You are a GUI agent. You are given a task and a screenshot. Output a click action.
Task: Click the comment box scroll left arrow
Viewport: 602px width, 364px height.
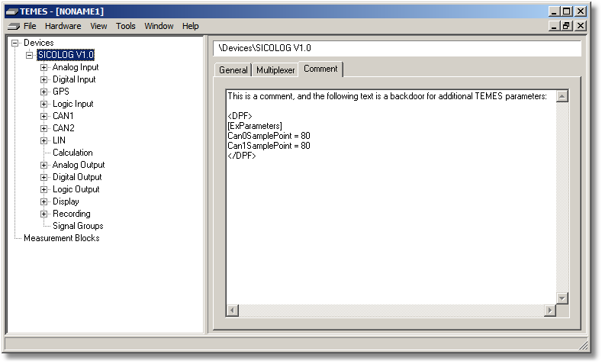click(233, 310)
